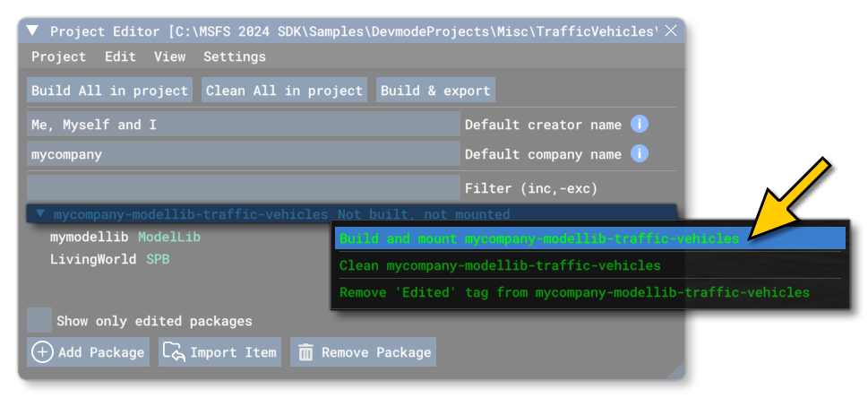Click the info icon beside Default company name
Viewport: 868px width, 398px height.
[x=639, y=154]
